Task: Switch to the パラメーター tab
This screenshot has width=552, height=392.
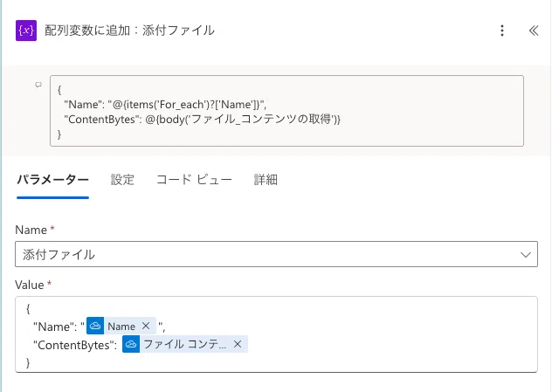Action: tap(52, 180)
